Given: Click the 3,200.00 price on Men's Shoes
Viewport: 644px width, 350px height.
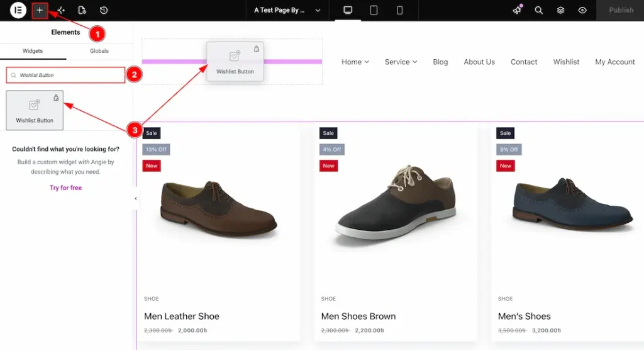Looking at the screenshot, I should click(547, 330).
